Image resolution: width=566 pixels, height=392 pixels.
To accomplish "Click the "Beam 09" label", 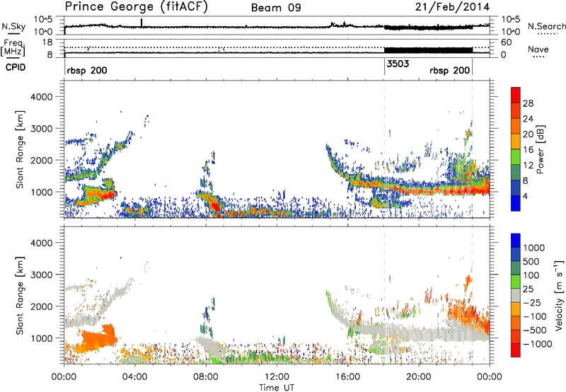I will (x=276, y=8).
